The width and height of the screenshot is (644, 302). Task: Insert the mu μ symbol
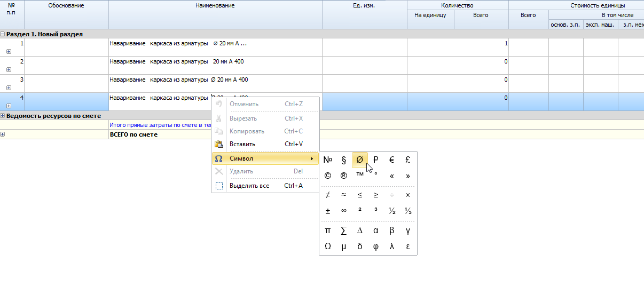coord(344,247)
